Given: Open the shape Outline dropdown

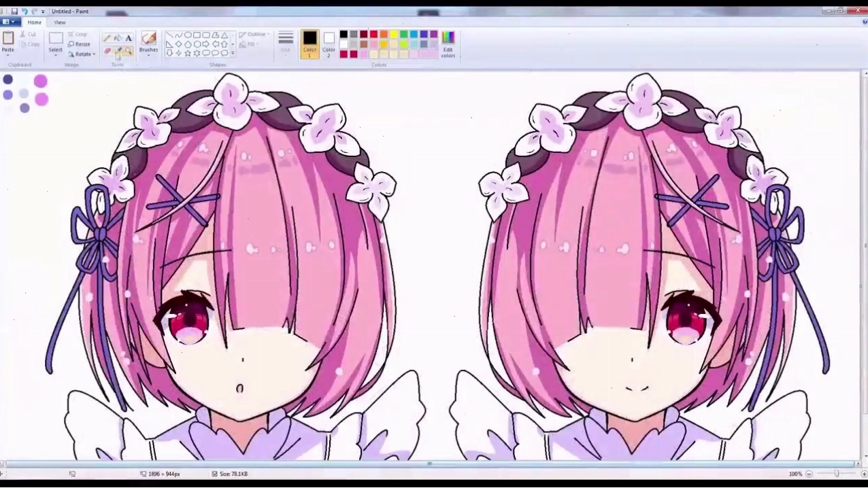Looking at the screenshot, I should click(x=254, y=35).
